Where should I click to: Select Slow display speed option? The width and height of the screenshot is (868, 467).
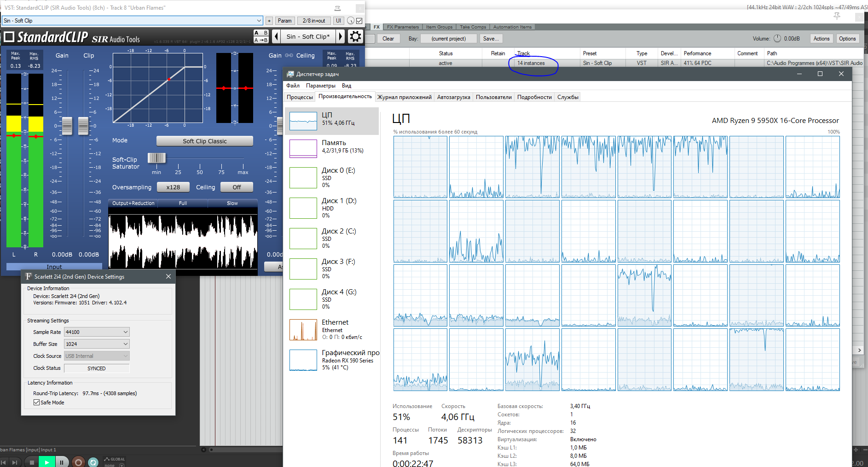(x=232, y=203)
